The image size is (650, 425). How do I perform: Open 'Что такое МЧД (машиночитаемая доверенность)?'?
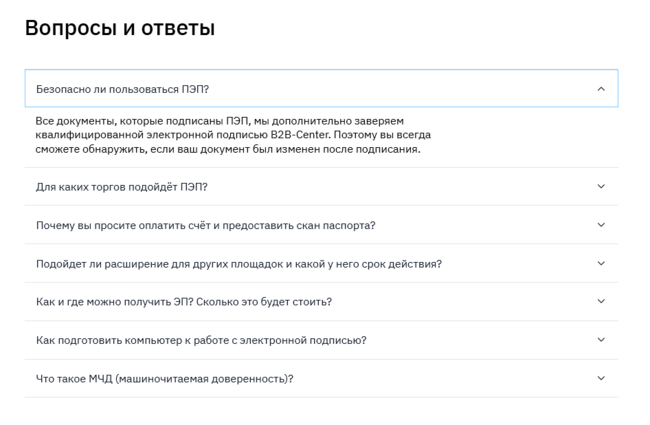[x=164, y=379]
